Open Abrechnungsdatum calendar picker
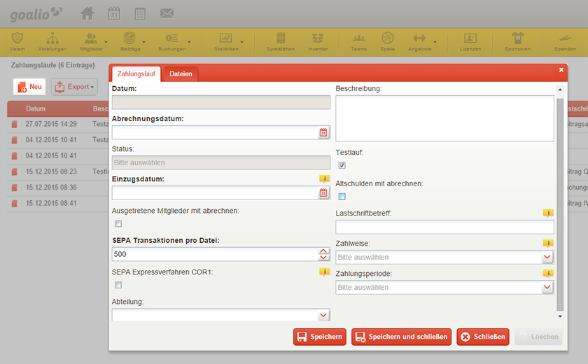This screenshot has width=588, height=364. pos(323,132)
